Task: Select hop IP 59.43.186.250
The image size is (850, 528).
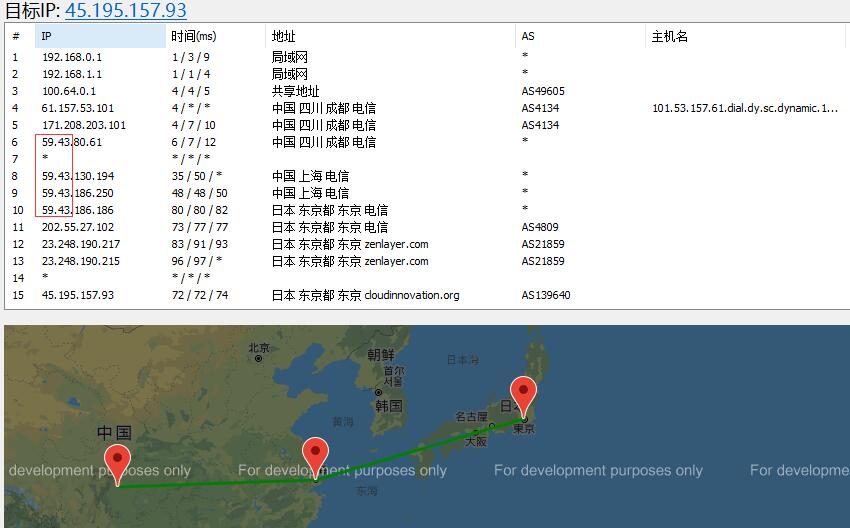Action: tap(78, 193)
